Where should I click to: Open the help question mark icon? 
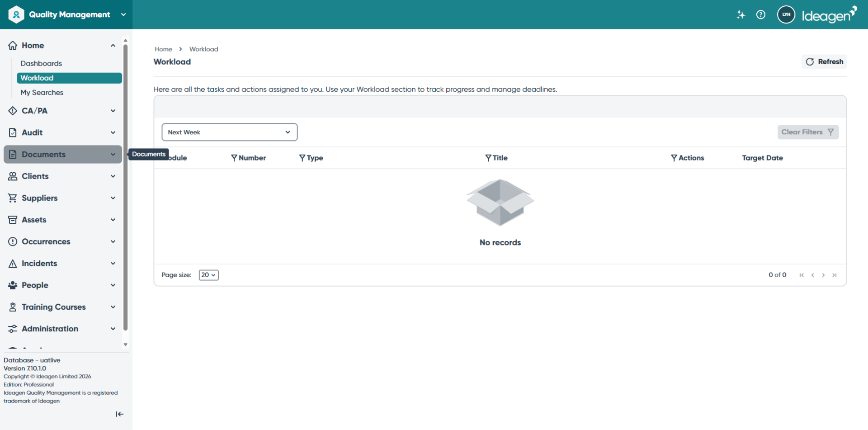(x=761, y=14)
